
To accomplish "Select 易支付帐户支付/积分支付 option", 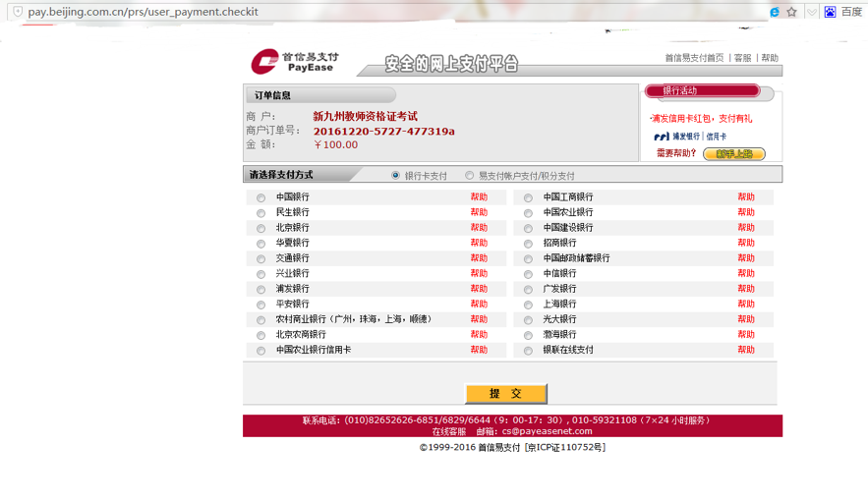I will click(x=470, y=175).
